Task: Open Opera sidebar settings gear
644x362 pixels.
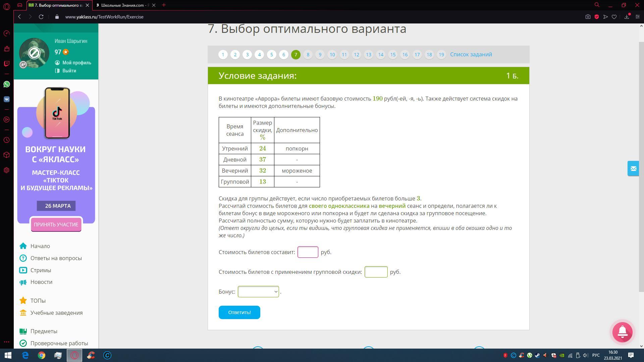Action: (x=6, y=170)
